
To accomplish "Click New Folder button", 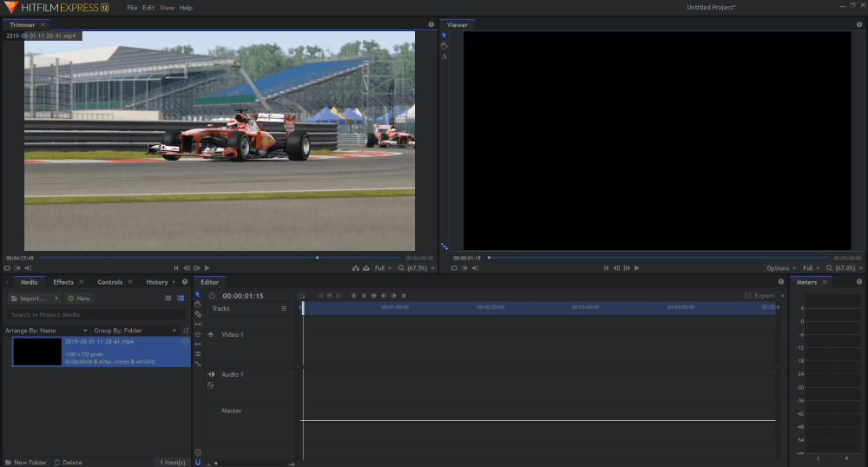I will (x=25, y=462).
